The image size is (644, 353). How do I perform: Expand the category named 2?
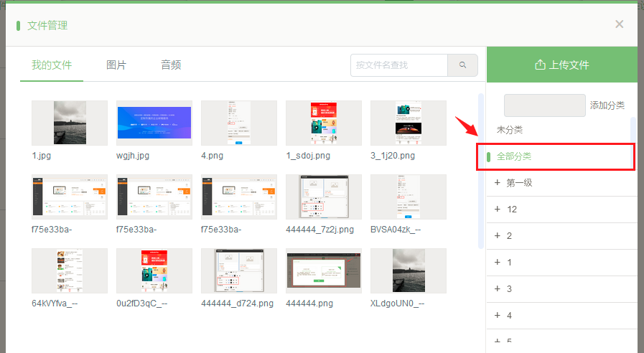click(497, 236)
